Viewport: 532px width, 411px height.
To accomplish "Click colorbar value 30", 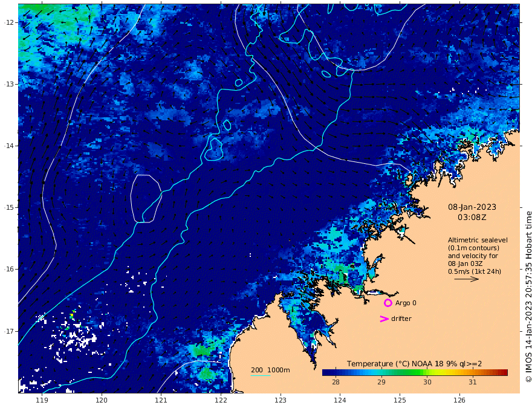I will click(427, 382).
